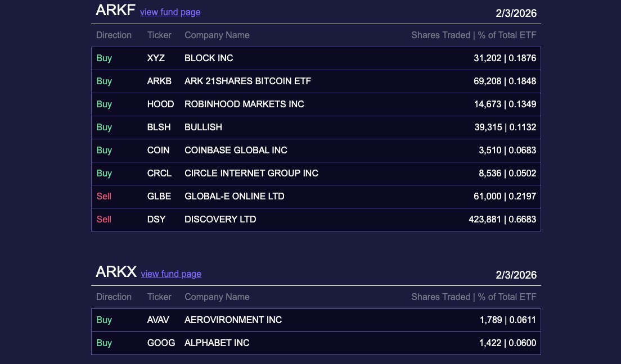Click the Direction column header
Screen dimensions: 621x364
(114, 35)
